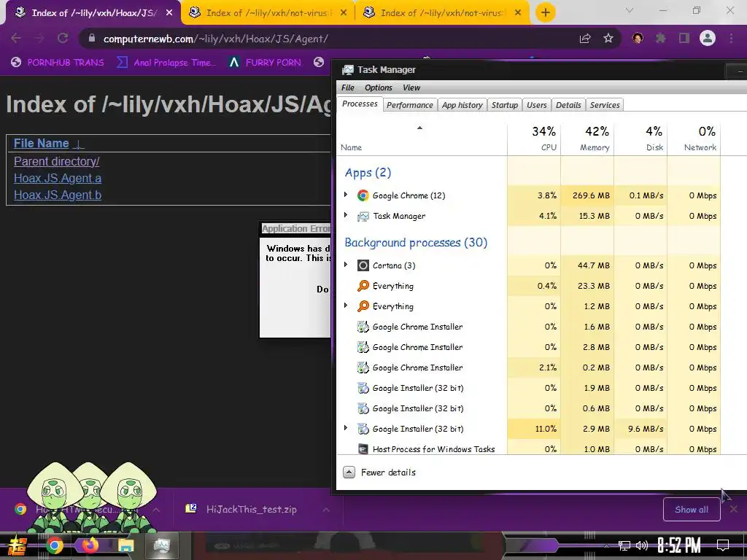Switch to the third not-virus tab
747x560 pixels.
[x=443, y=13]
